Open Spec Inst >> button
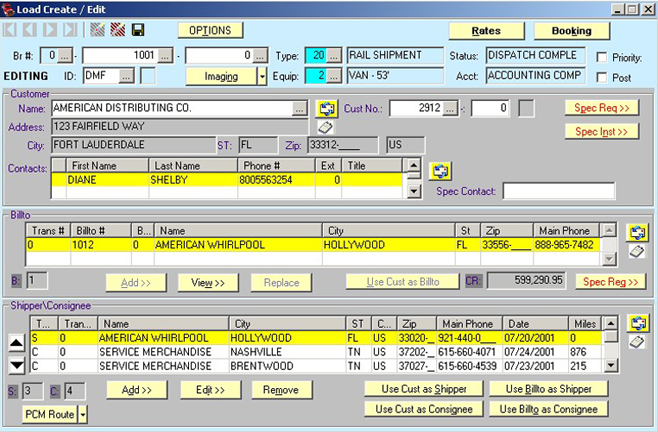Viewport: 658px width, 432px height. click(x=602, y=131)
